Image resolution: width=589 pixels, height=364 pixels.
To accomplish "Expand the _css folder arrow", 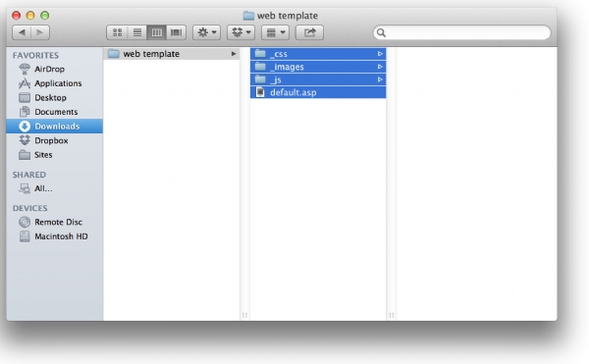I will [380, 54].
